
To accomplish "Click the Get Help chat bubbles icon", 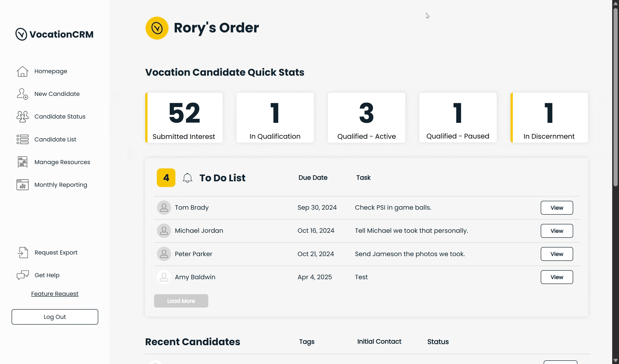I will point(23,275).
